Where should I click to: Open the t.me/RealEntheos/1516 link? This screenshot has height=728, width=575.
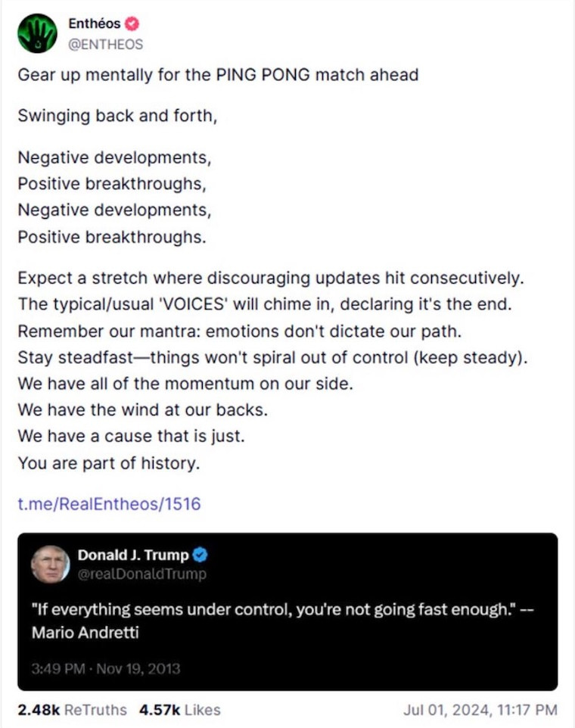(109, 503)
